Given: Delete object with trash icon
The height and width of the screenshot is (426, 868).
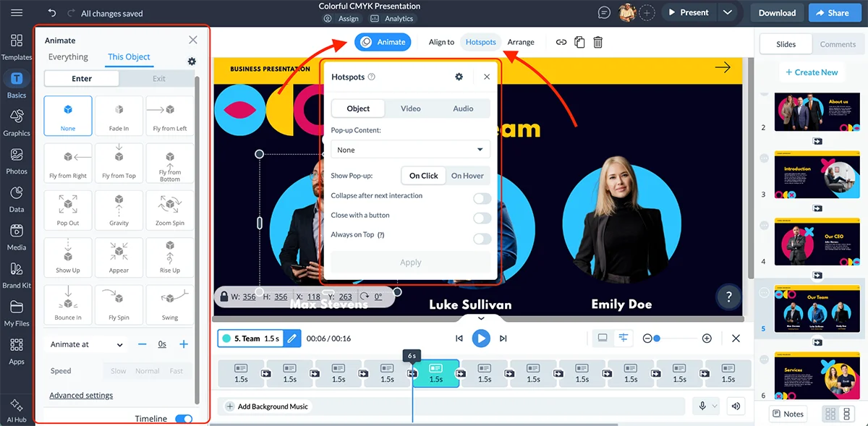Looking at the screenshot, I should [598, 42].
